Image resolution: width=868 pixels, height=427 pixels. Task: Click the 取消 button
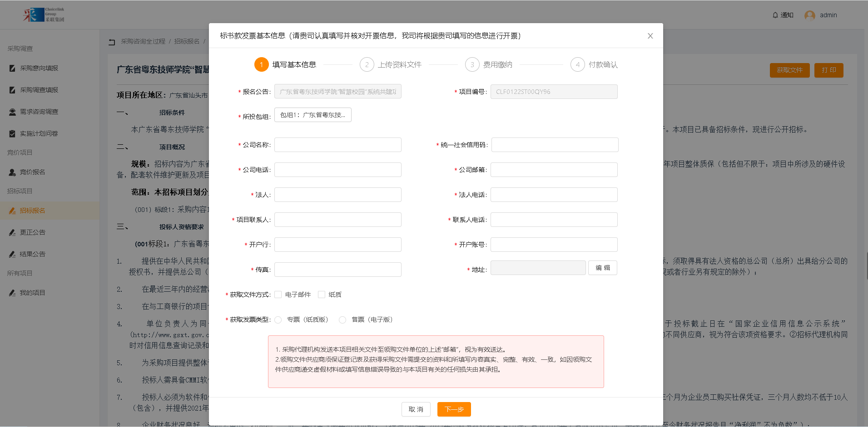[416, 409]
